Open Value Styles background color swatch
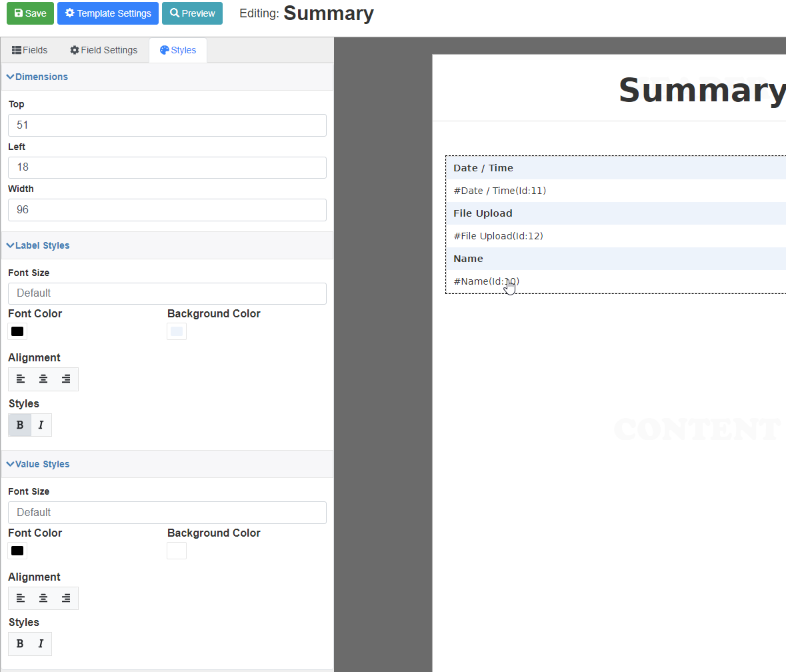 [177, 551]
